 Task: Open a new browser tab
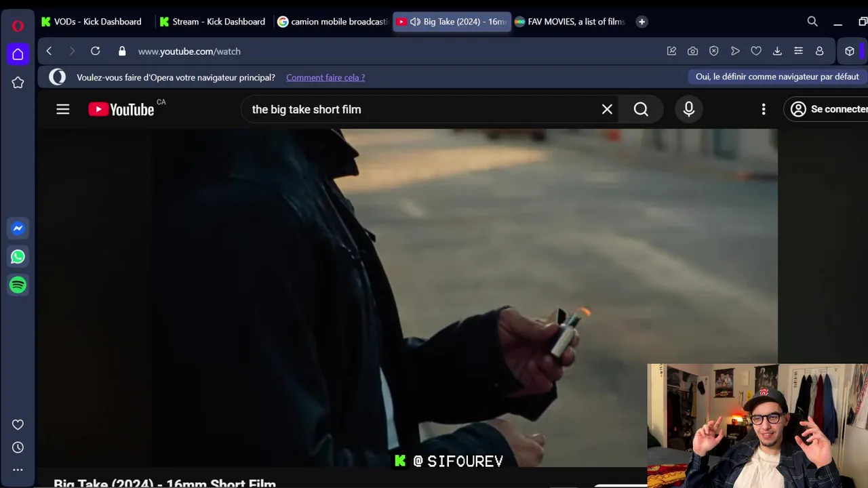(642, 22)
